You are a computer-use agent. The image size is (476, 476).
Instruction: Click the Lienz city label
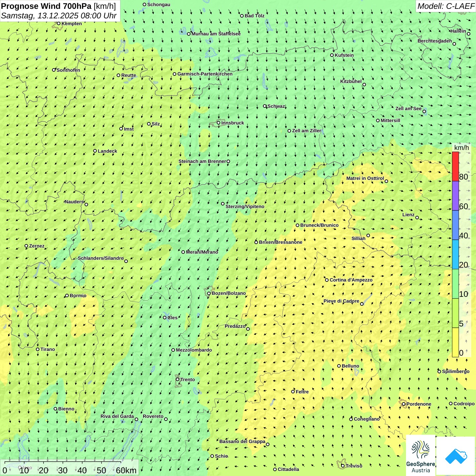[408, 215]
